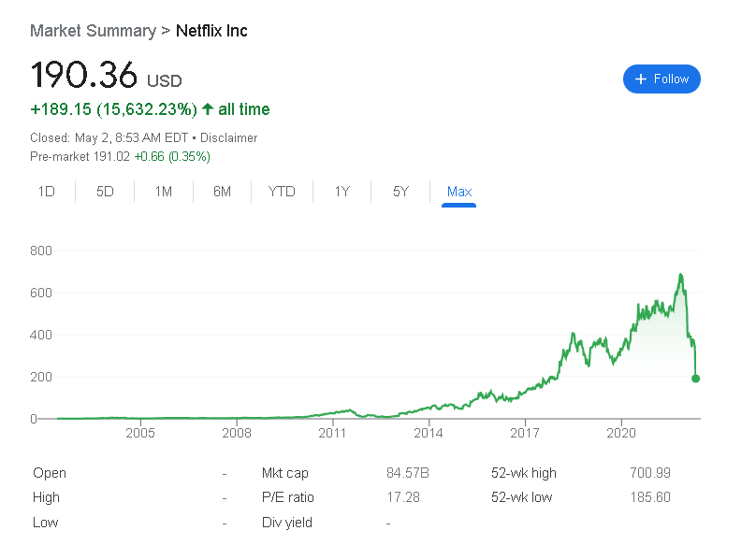Switch to the 1D time range tab

46,192
